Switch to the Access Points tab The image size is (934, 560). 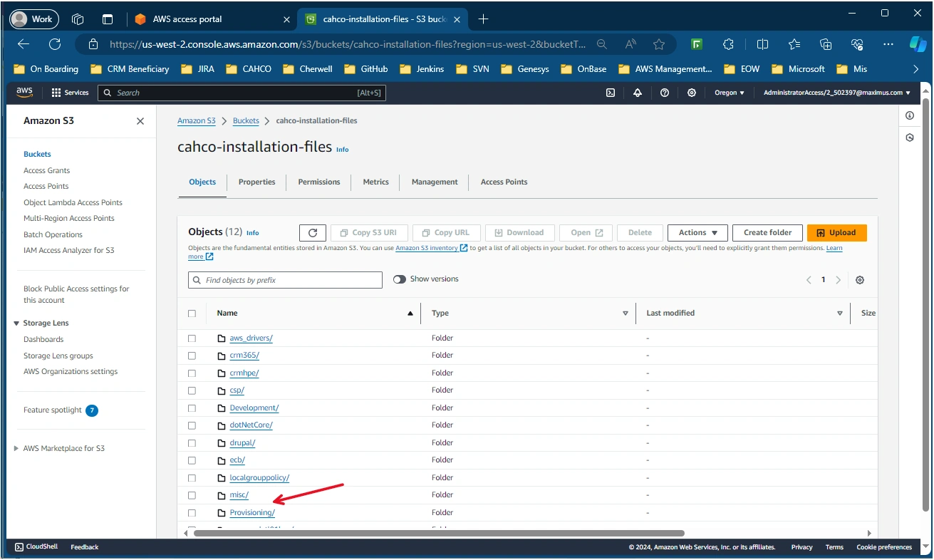point(504,182)
